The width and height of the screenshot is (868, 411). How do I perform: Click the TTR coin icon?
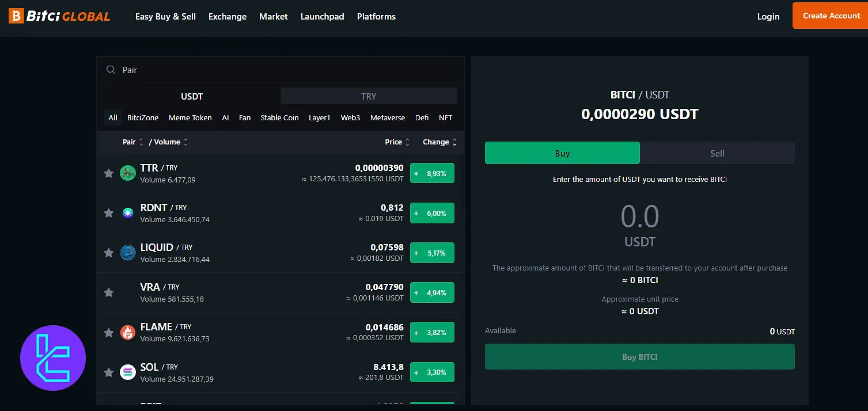[x=127, y=173]
